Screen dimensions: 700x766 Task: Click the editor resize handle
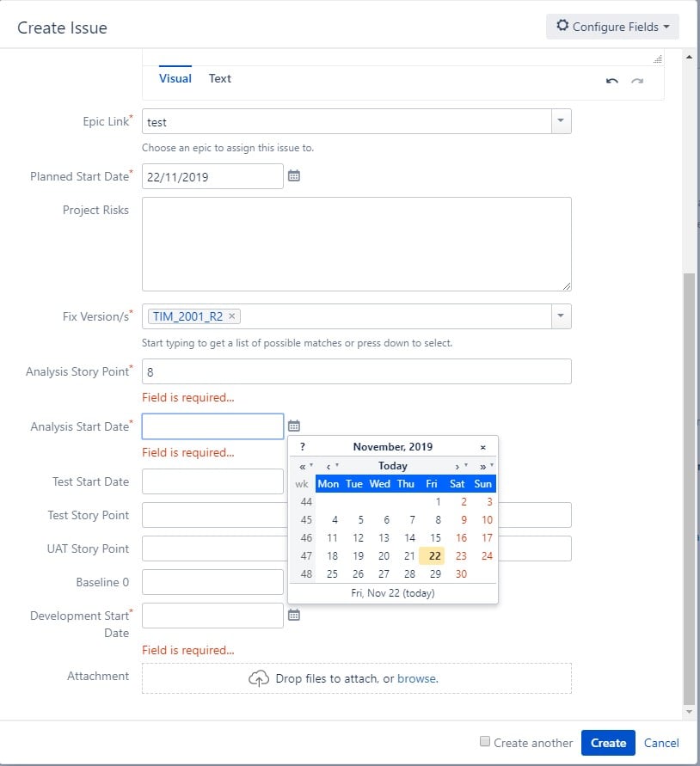(658, 58)
